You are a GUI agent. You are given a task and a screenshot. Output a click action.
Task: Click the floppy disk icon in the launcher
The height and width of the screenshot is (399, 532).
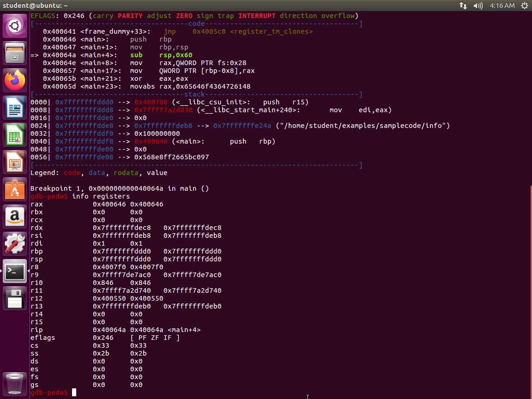click(15, 298)
